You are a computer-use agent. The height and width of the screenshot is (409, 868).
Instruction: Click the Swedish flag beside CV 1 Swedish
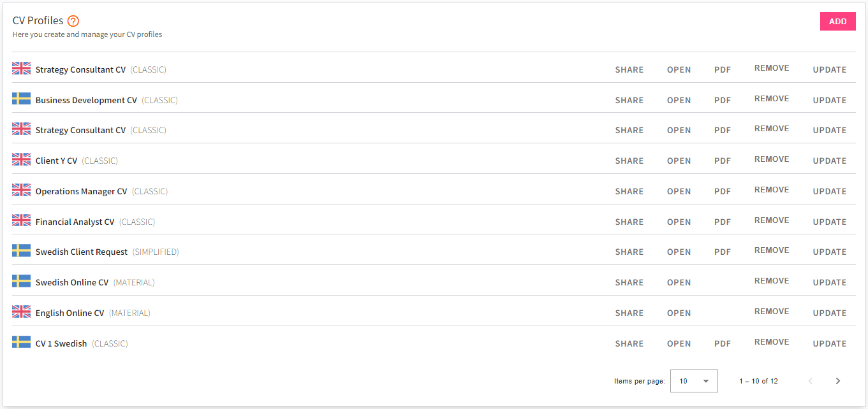21,342
